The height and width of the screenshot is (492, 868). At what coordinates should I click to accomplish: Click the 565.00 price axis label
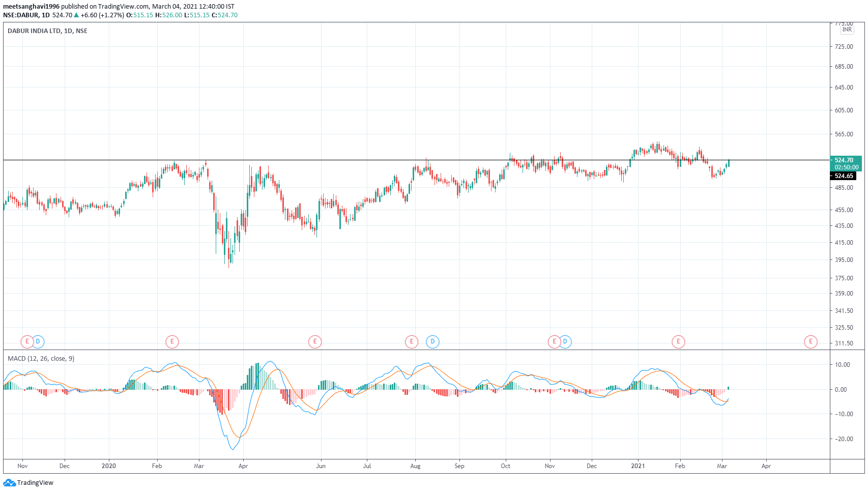(x=844, y=134)
